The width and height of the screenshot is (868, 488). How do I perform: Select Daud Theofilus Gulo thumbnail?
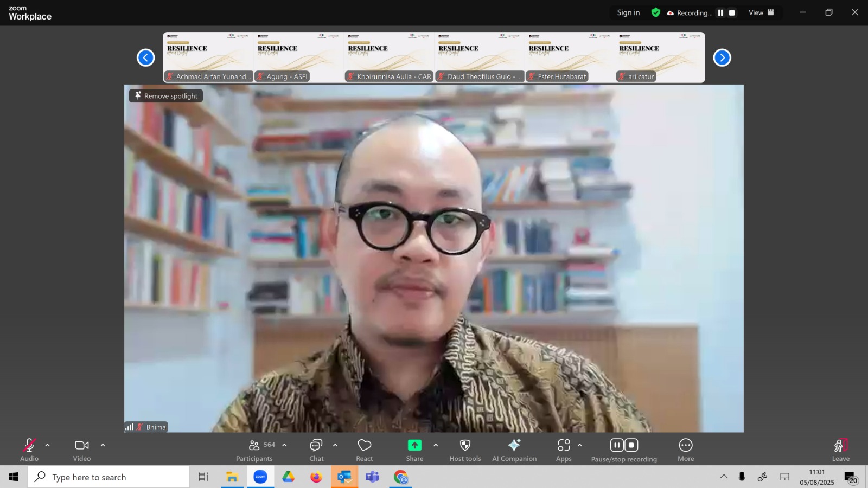(x=480, y=57)
